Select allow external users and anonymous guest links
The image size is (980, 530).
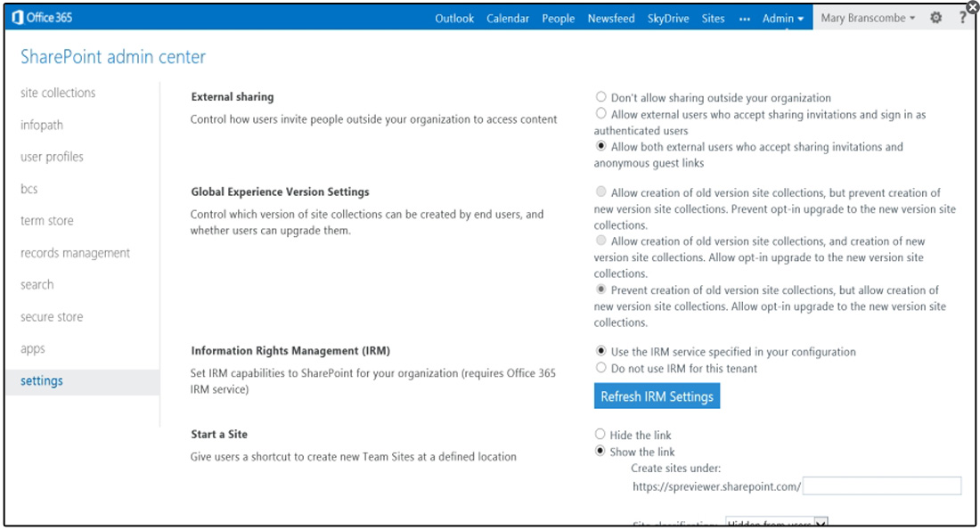point(600,146)
